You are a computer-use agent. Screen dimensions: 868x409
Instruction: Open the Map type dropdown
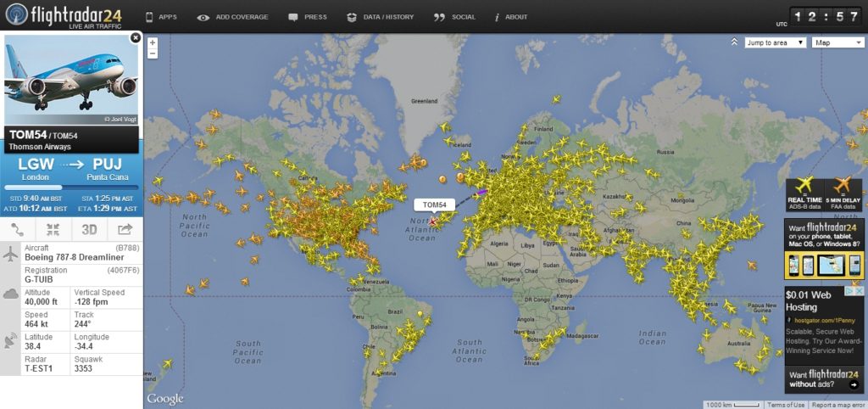point(837,42)
